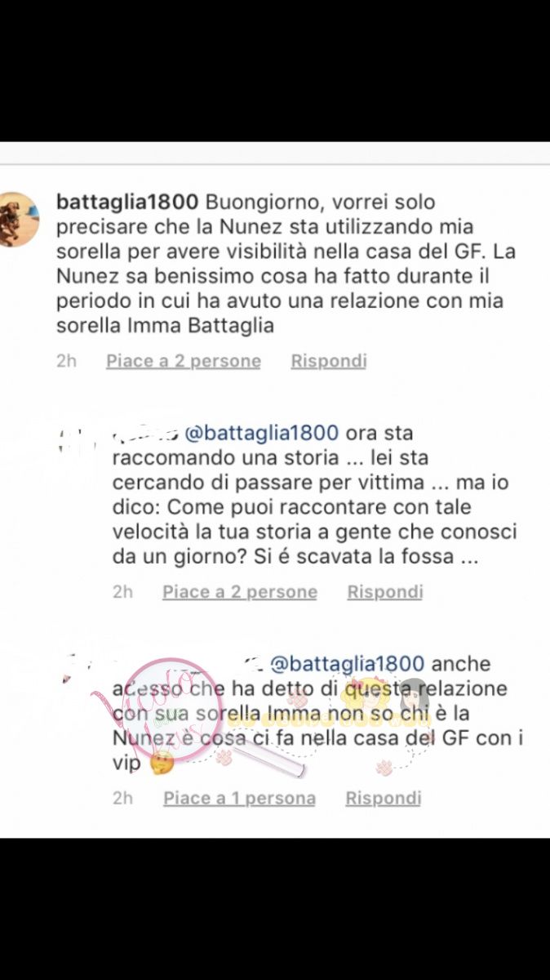Reply to the 'scavata la fossa' comment
Image resolution: width=550 pixels, height=980 pixels.
[385, 592]
